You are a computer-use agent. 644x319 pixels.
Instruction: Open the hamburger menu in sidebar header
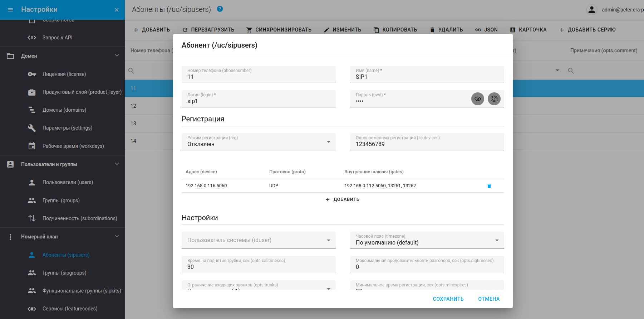[x=10, y=10]
